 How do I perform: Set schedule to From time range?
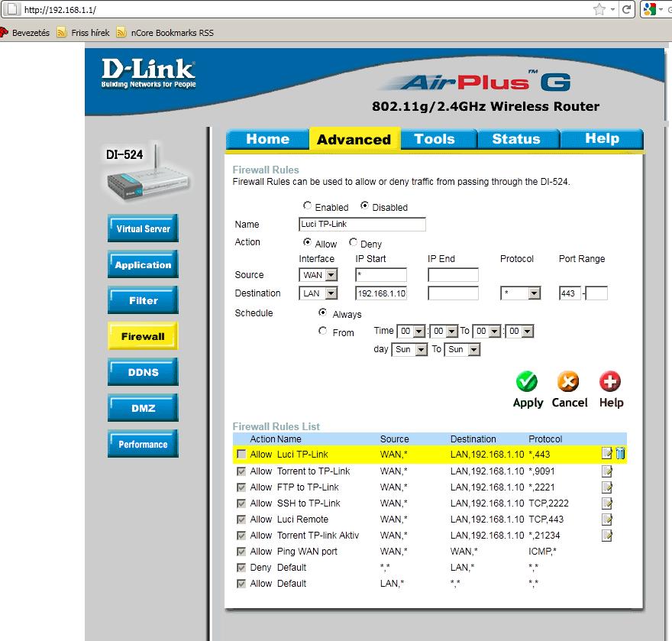click(323, 331)
